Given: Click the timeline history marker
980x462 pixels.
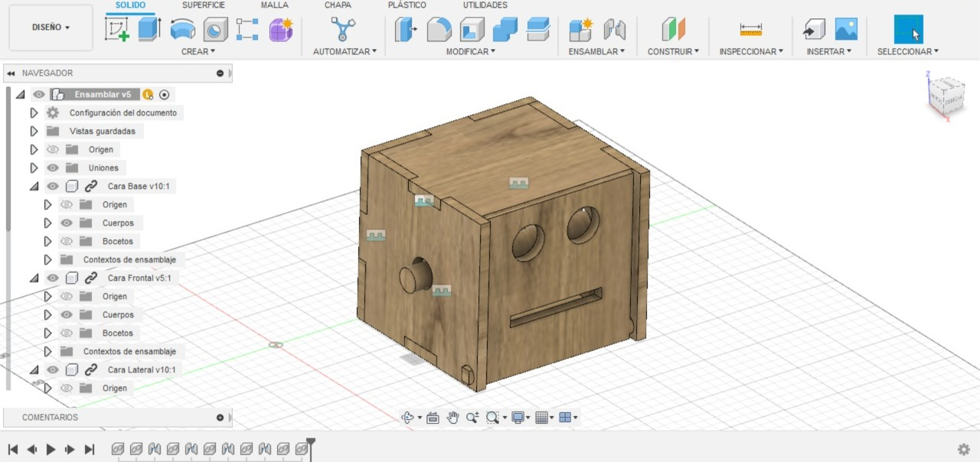Looking at the screenshot, I should click(311, 447).
